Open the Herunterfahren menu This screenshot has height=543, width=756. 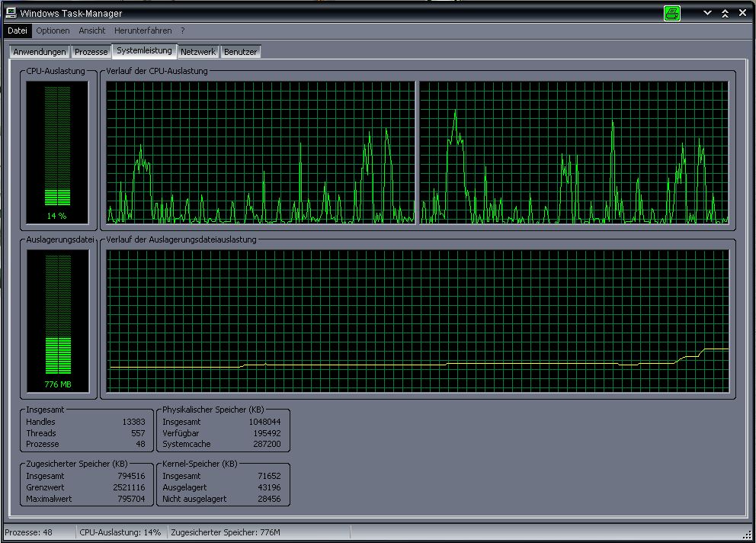(143, 31)
